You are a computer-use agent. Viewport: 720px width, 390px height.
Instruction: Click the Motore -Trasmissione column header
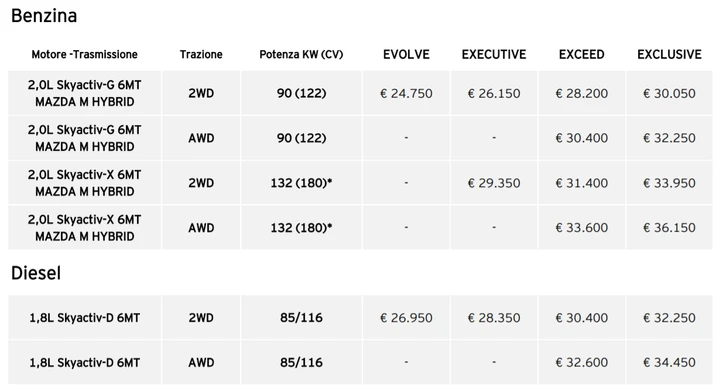point(84,55)
